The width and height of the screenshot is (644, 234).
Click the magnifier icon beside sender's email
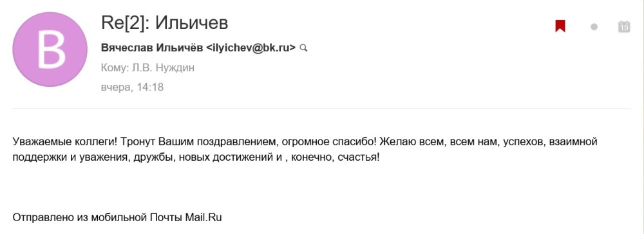(x=303, y=48)
